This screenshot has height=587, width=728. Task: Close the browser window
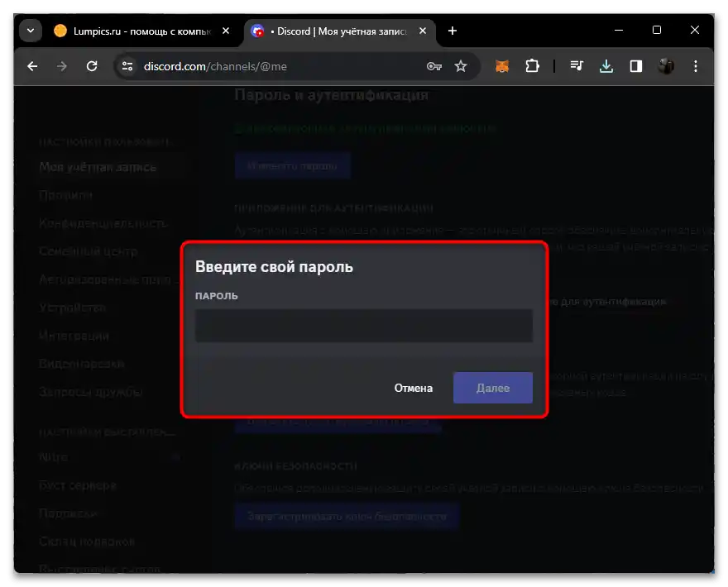click(x=695, y=30)
